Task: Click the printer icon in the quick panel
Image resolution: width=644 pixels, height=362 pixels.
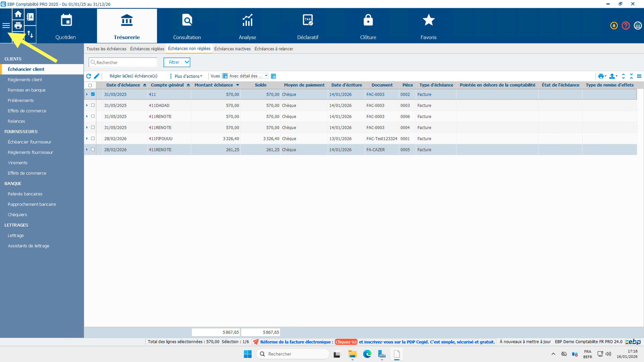Action: coord(18,26)
